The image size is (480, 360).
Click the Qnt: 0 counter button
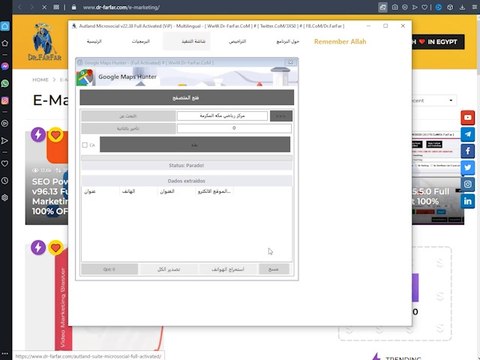click(109, 269)
